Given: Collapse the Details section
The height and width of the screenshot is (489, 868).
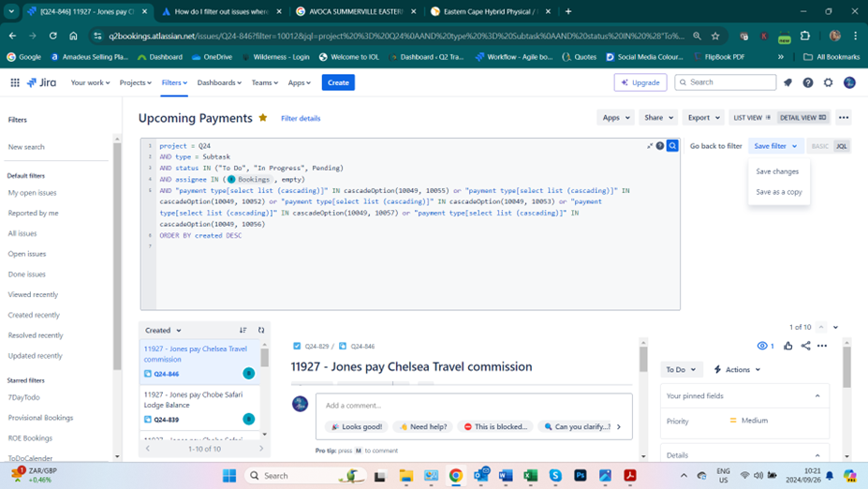Looking at the screenshot, I should pyautogui.click(x=817, y=455).
